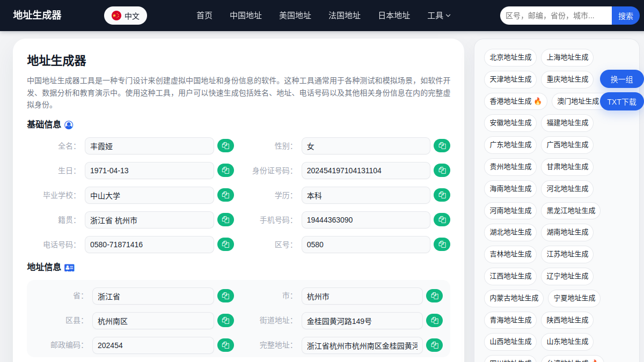Image resolution: width=644 pixels, height=362 pixels.
Task: Select the 甘肃地址生成 tag
Action: (567, 167)
